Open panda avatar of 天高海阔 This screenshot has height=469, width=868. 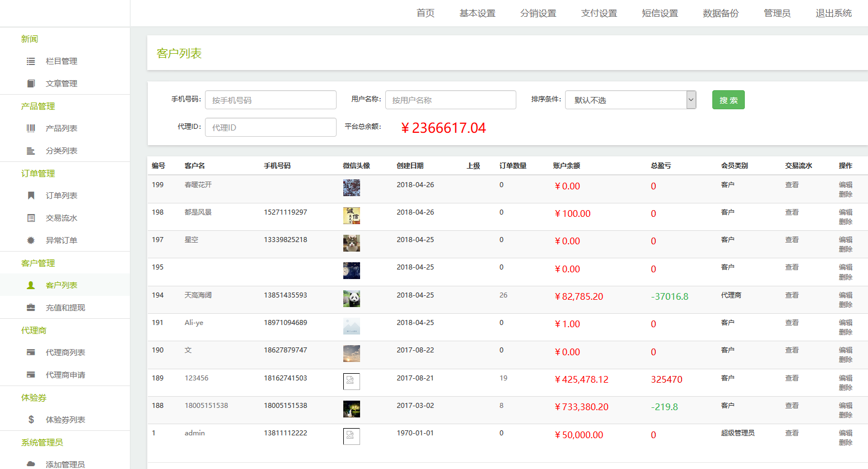point(352,298)
